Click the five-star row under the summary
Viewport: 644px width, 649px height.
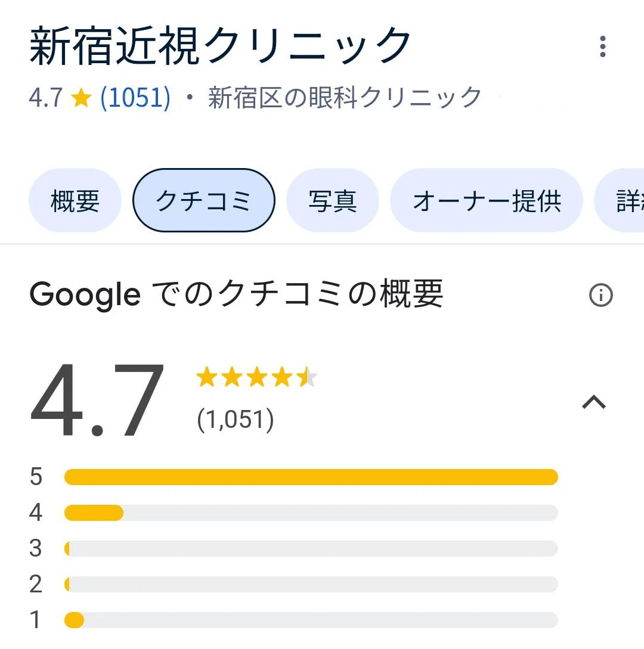(x=256, y=378)
